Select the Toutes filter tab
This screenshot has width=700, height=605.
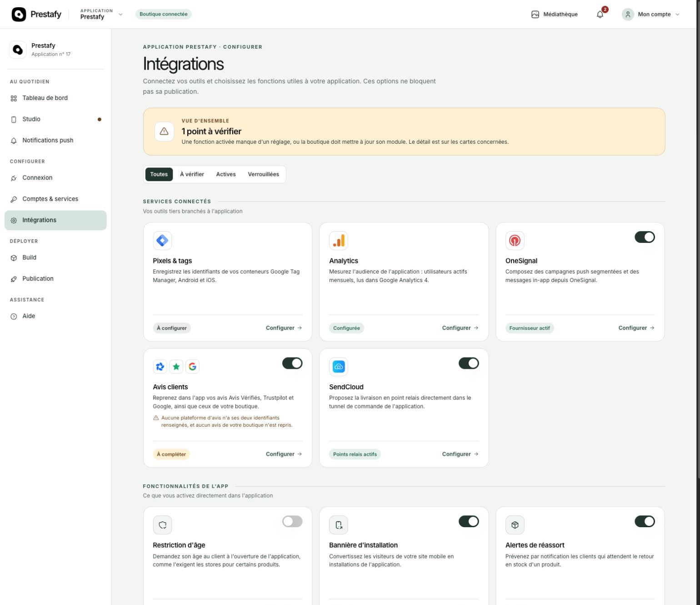159,174
